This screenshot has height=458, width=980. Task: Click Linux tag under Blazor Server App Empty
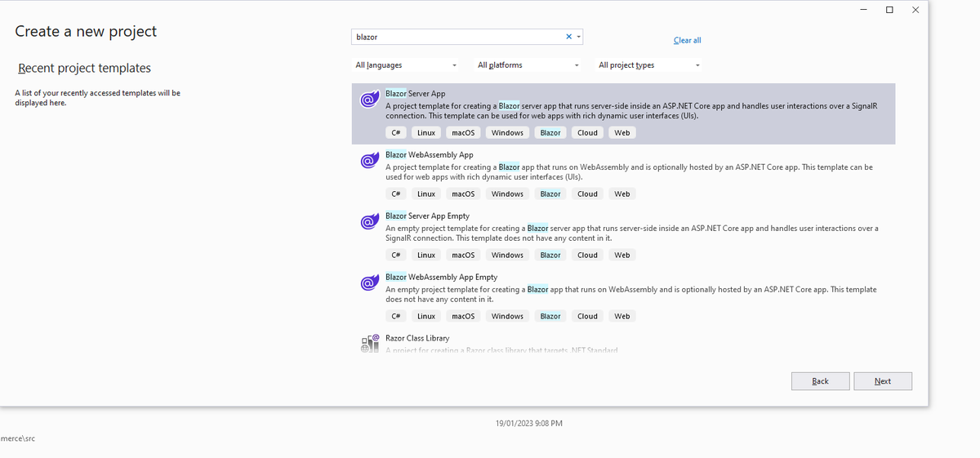[426, 255]
